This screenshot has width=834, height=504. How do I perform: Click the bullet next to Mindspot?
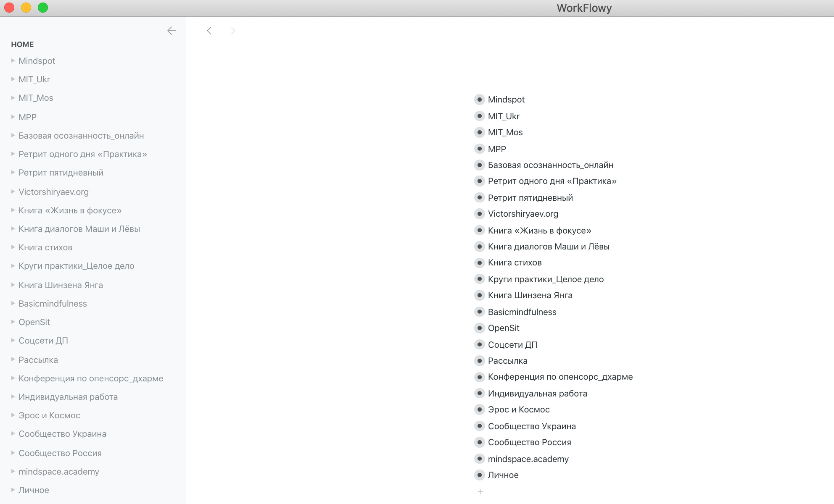(479, 100)
